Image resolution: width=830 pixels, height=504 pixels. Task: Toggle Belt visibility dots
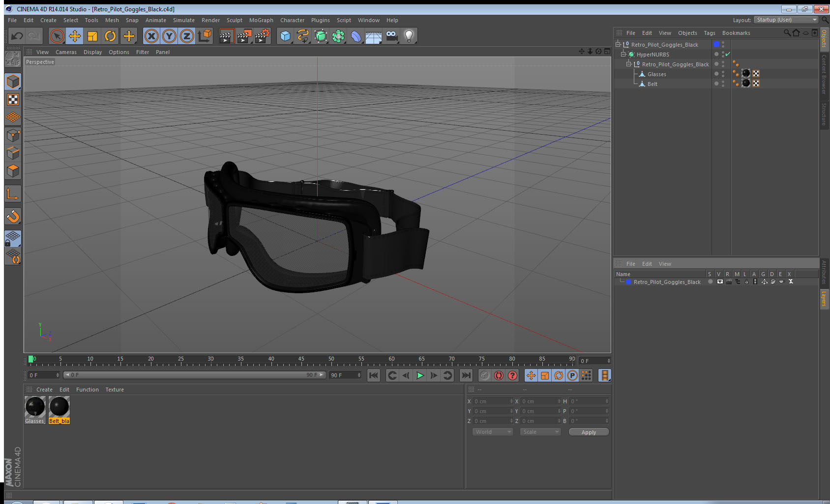pyautogui.click(x=723, y=84)
